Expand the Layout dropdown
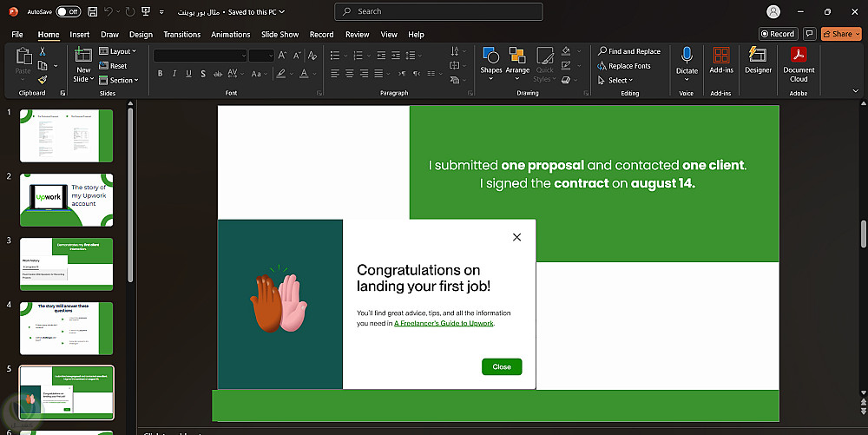 pos(117,51)
